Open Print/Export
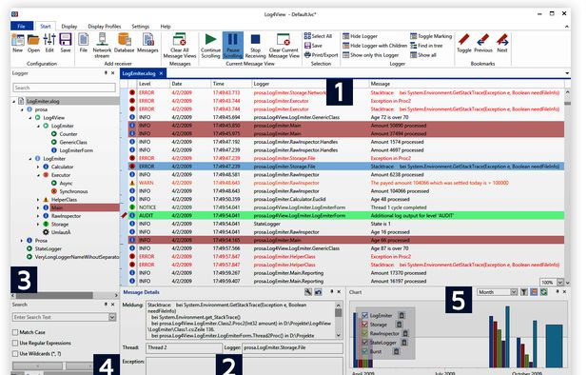The height and width of the screenshot is (375, 588). point(321,55)
